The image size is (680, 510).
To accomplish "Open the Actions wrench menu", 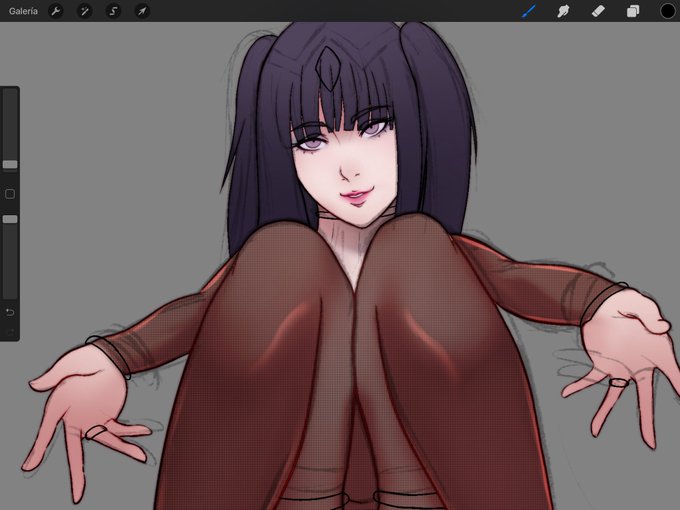I will tap(56, 11).
